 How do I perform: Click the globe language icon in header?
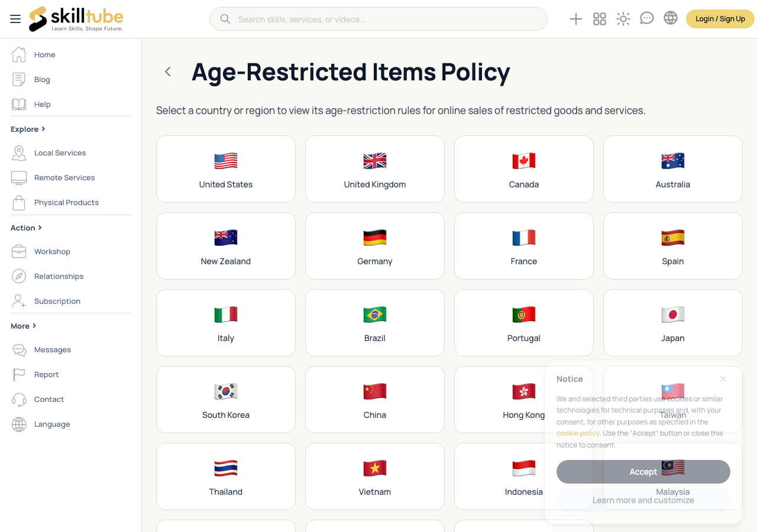[x=671, y=18]
